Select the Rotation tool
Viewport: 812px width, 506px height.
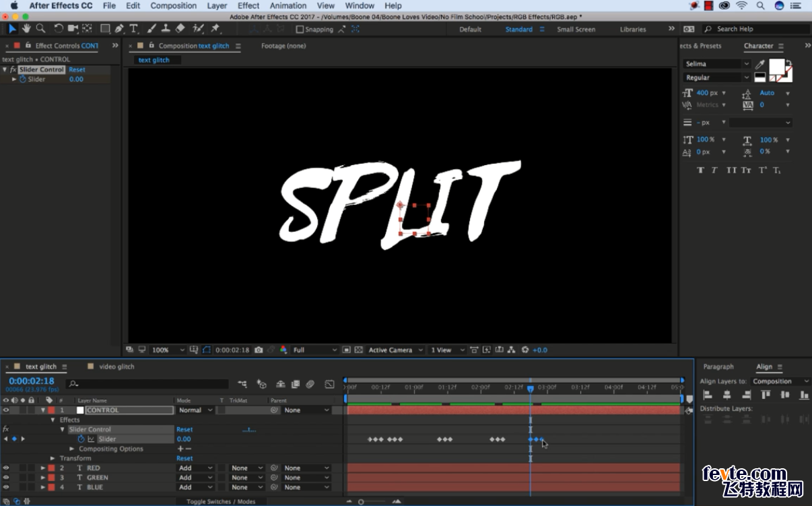coord(59,29)
